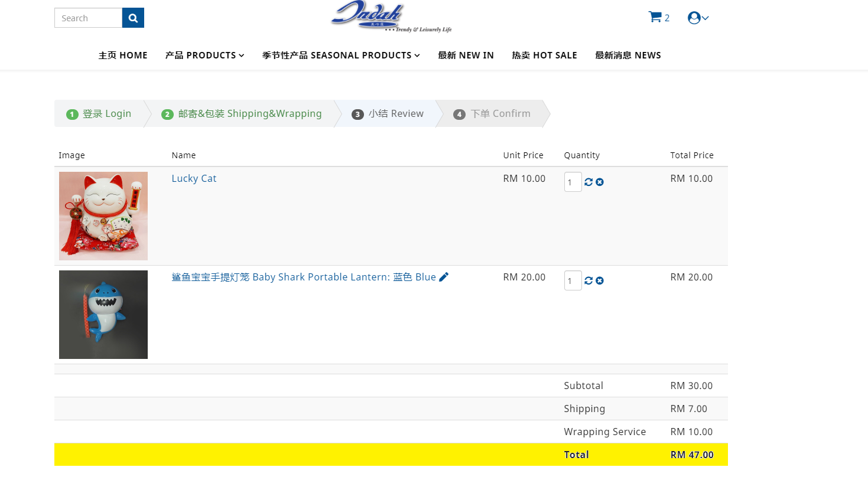Open the Lucky Cat product link

(x=194, y=178)
